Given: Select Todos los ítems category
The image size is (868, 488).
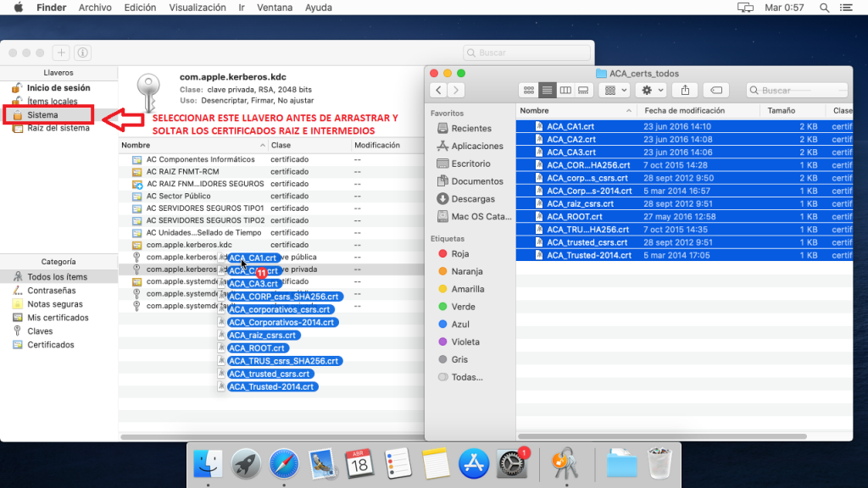Looking at the screenshot, I should 58,277.
